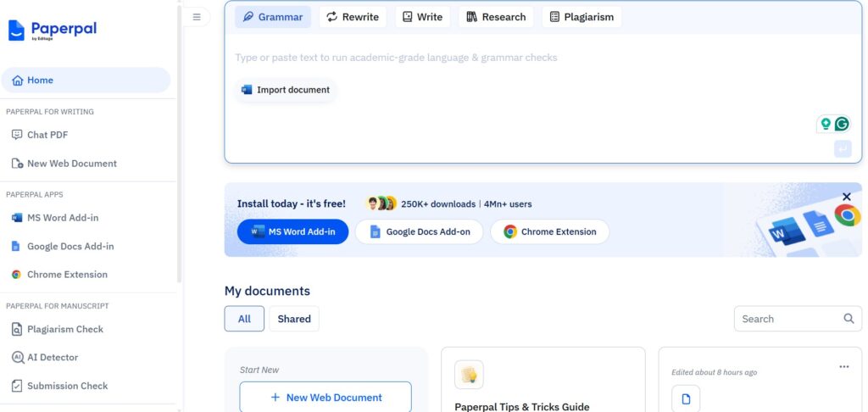The image size is (868, 412).
Task: Click the 'My documents' heading
Action: [x=267, y=291]
